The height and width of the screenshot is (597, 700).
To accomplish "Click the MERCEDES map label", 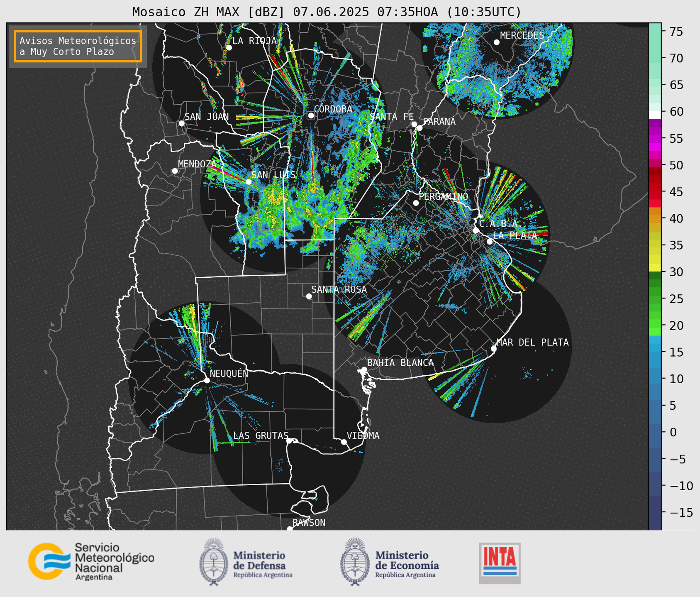I will point(522,36).
